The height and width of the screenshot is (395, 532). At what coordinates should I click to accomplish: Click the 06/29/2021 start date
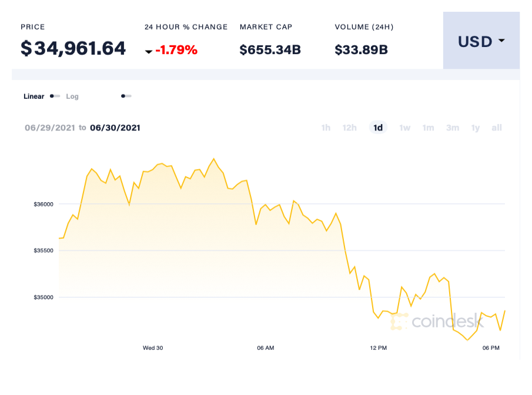pyautogui.click(x=49, y=128)
